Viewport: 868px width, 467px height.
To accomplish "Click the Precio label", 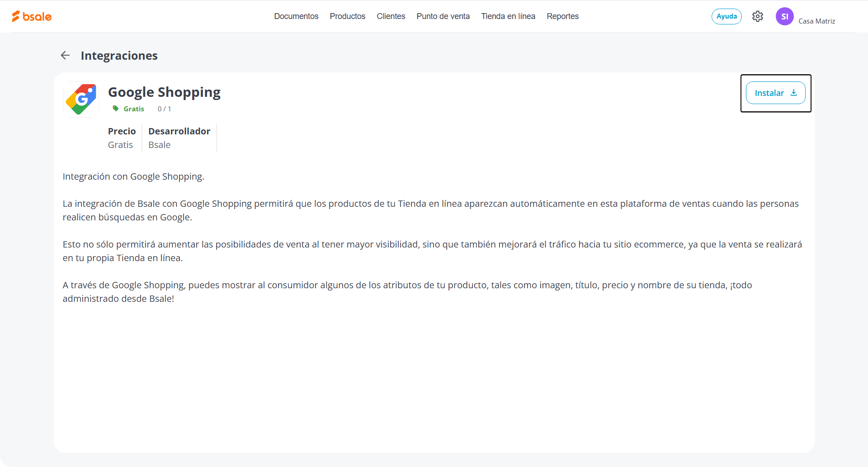I will pyautogui.click(x=122, y=131).
